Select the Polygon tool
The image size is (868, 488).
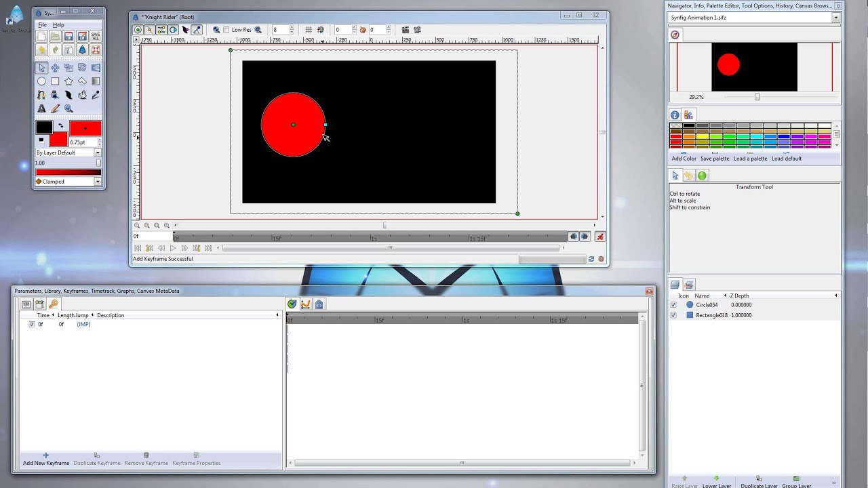click(x=82, y=81)
